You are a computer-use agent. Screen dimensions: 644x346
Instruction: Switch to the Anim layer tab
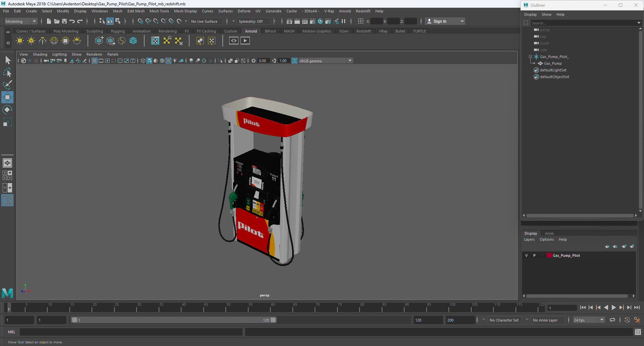(549, 233)
